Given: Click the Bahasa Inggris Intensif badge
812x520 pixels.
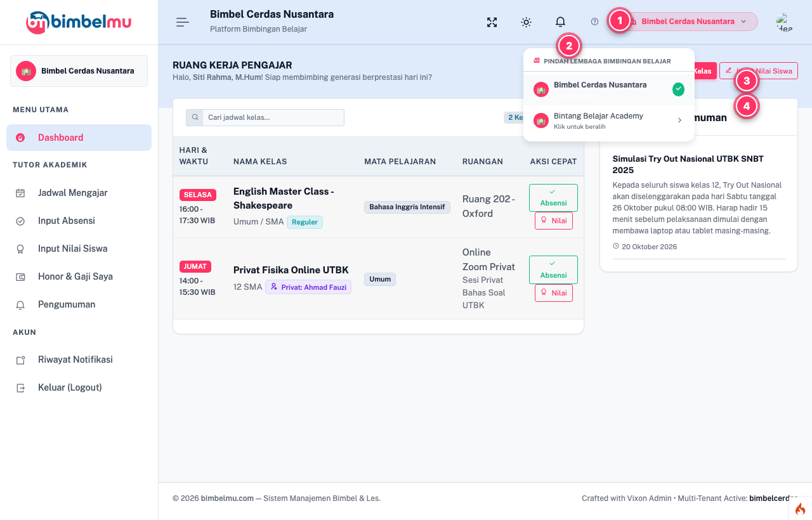Looking at the screenshot, I should pyautogui.click(x=407, y=207).
